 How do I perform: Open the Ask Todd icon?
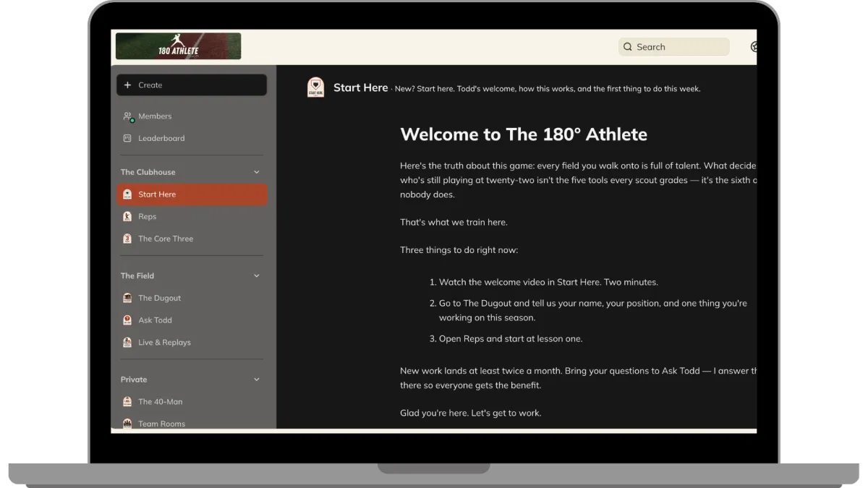tap(127, 320)
